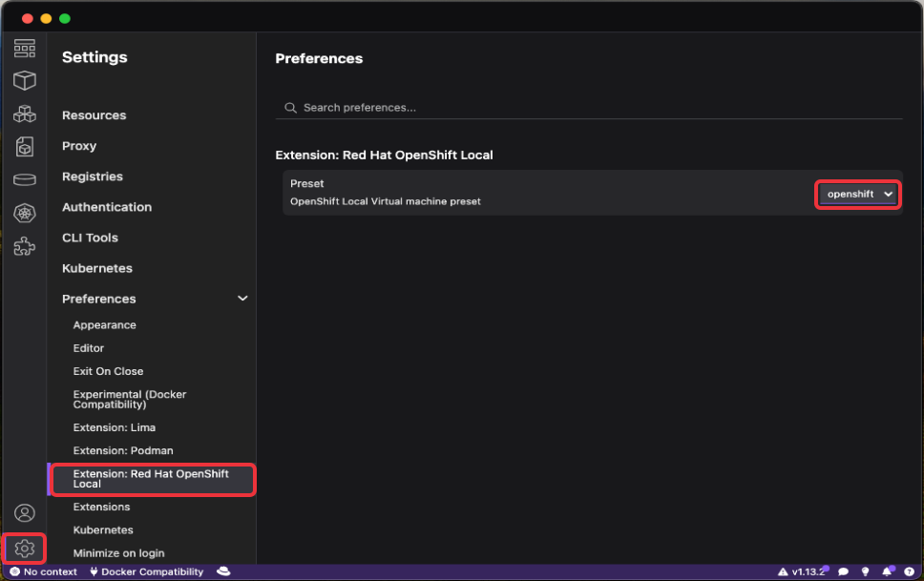The image size is (924, 581).
Task: Open the openshift preset dropdown
Action: point(858,194)
